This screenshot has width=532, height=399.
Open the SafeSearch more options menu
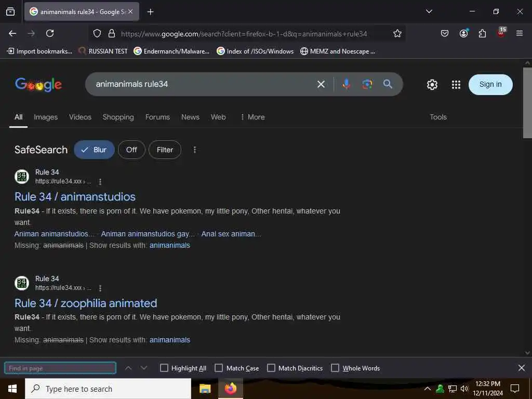(x=194, y=150)
